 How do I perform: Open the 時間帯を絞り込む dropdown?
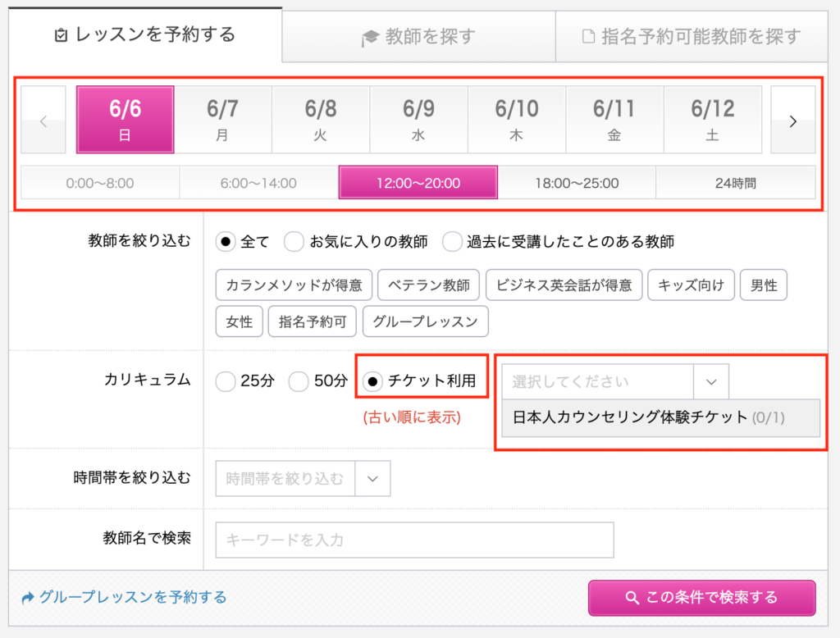coord(303,478)
